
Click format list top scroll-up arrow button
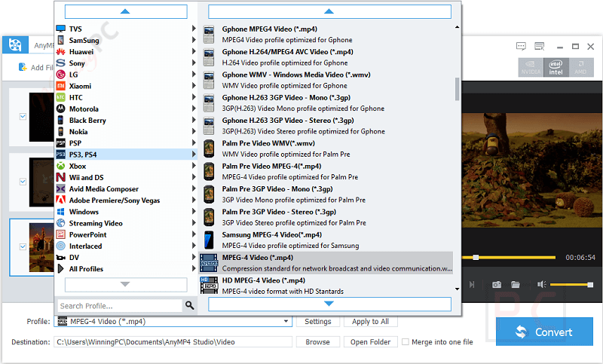pos(329,11)
